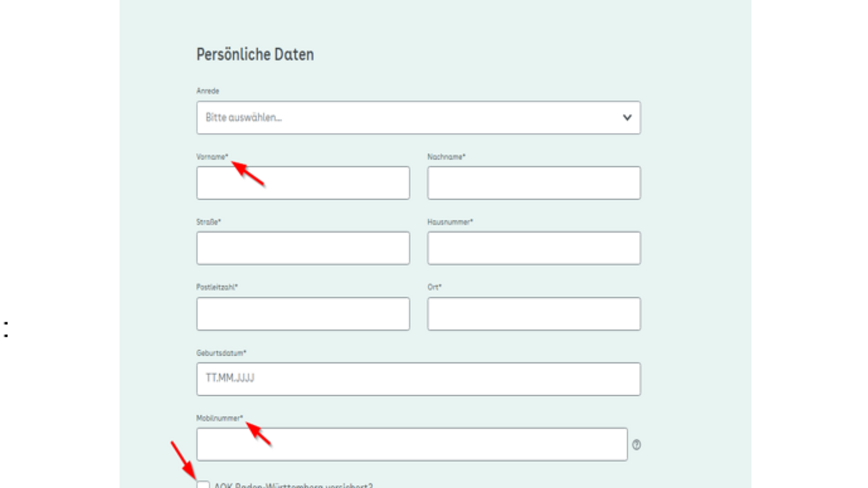The width and height of the screenshot is (868, 488).
Task: Click the help icon beside Mobilnummer field
Action: coord(636,445)
